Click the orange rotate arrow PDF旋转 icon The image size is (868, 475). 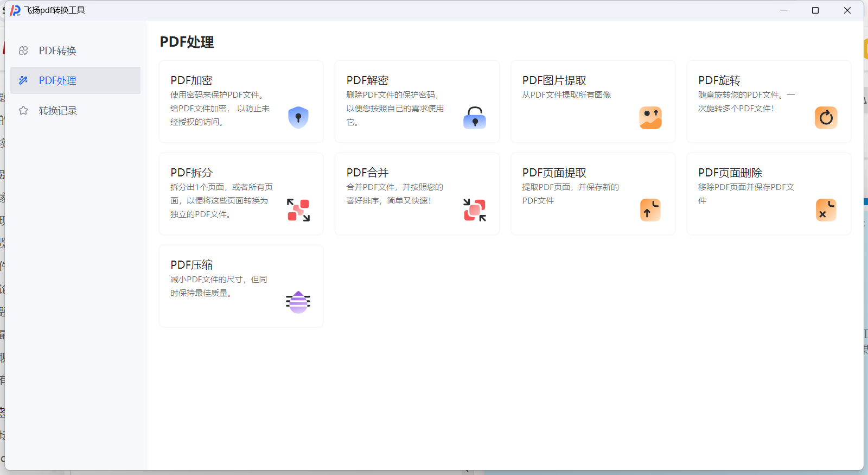tap(826, 117)
